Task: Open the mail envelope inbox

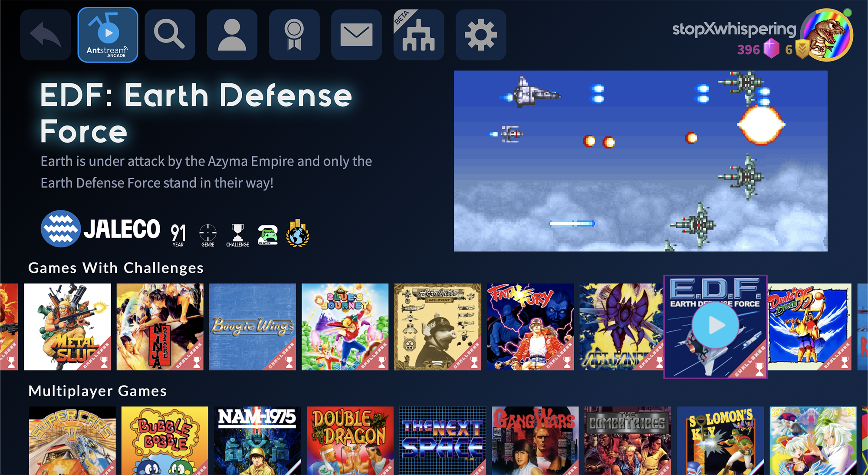Action: (x=356, y=35)
